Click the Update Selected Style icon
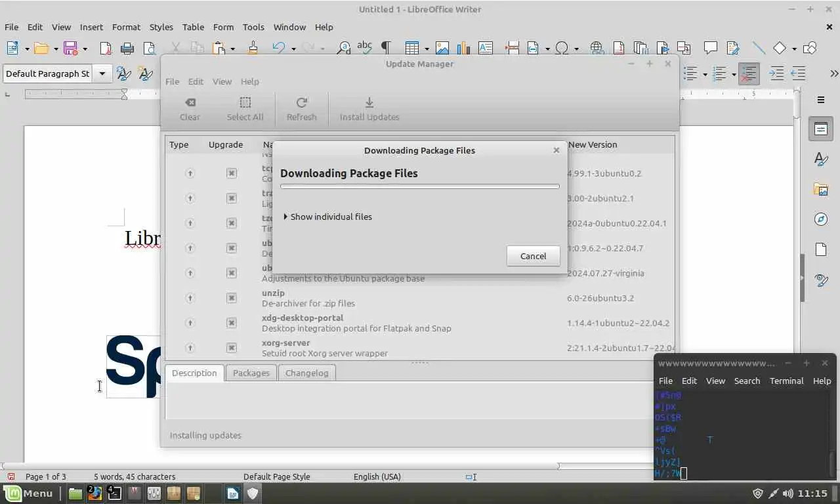 124,73
